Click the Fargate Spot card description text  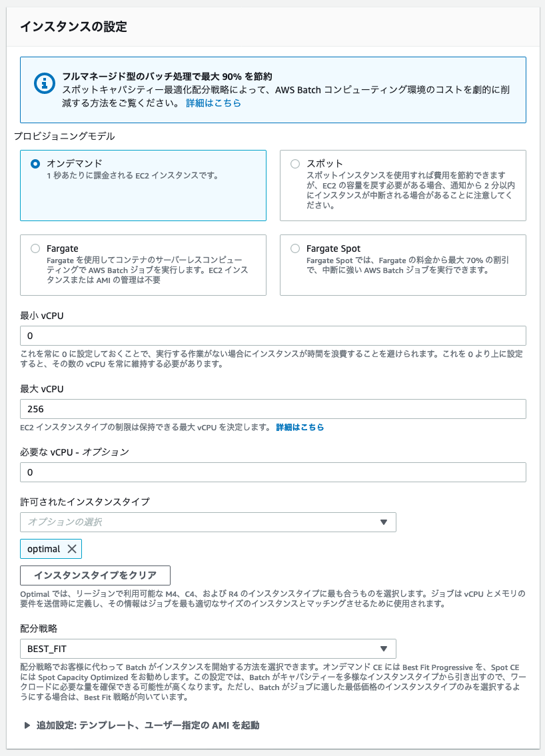408,265
